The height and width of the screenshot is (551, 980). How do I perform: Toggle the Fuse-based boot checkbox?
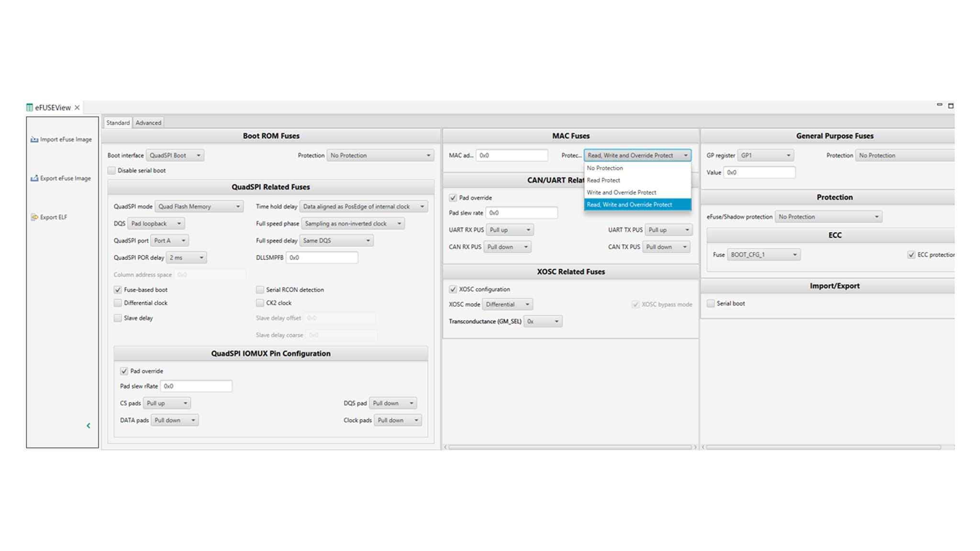[118, 290]
